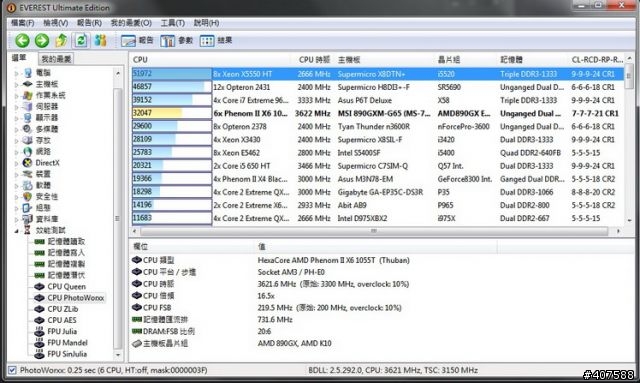This screenshot has width=640, height=383.
Task: Open the FPU Mandel benchmark
Action: [67, 343]
